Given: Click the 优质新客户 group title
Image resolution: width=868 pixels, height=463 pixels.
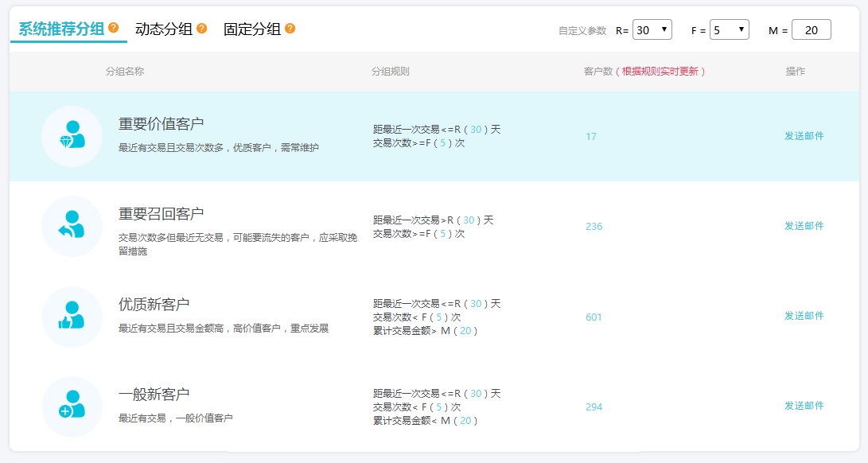Looking at the screenshot, I should (154, 304).
